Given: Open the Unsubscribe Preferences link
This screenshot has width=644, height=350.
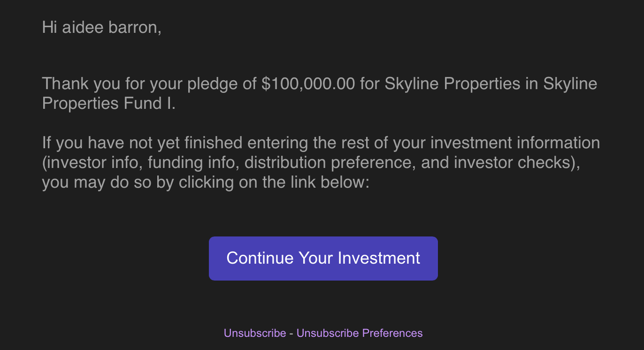Looking at the screenshot, I should (360, 333).
